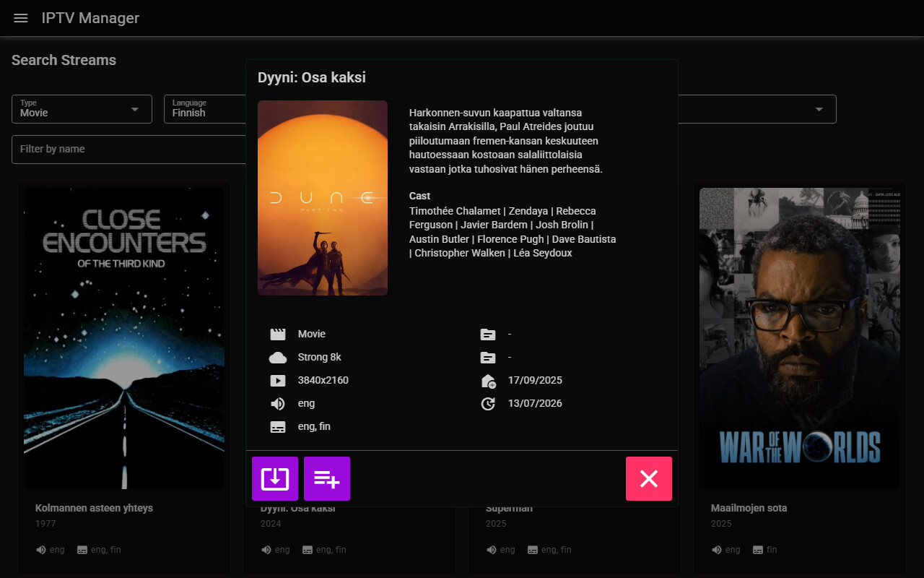The image size is (924, 578).
Task: Click the subtitle icon on the Superman card
Action: 533,550
